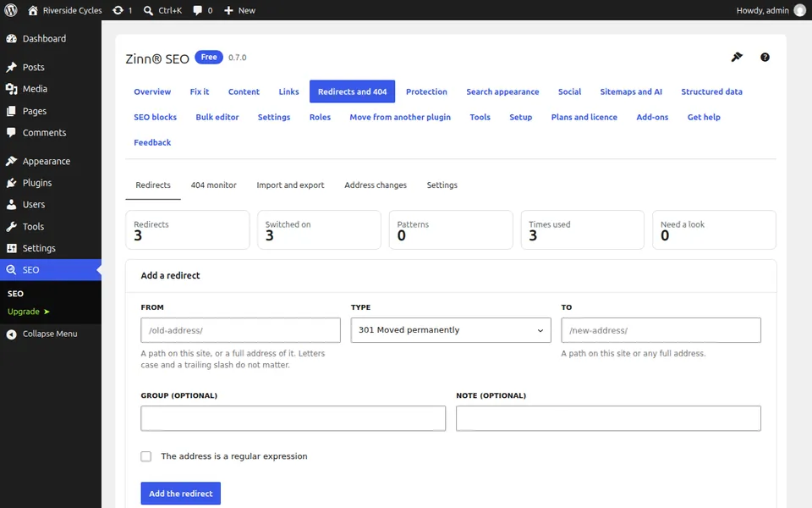Click the Collapse Menu arrow icon
Screen dimensions: 812x508
11,334
